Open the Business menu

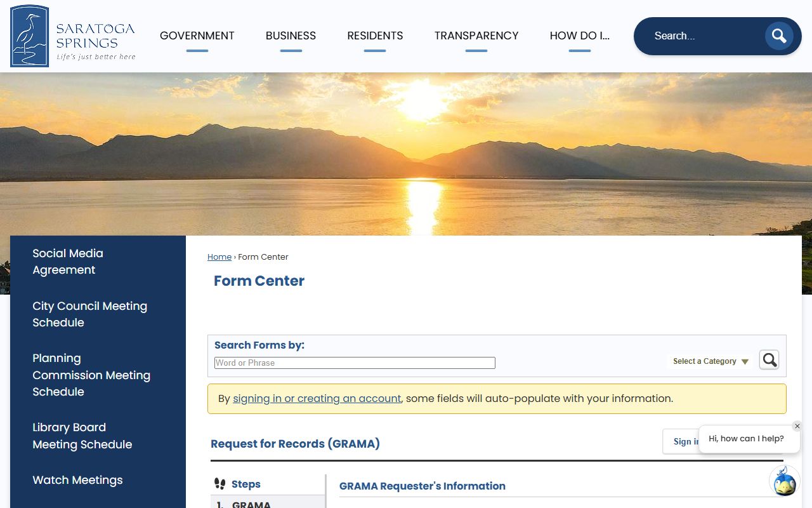click(x=291, y=36)
